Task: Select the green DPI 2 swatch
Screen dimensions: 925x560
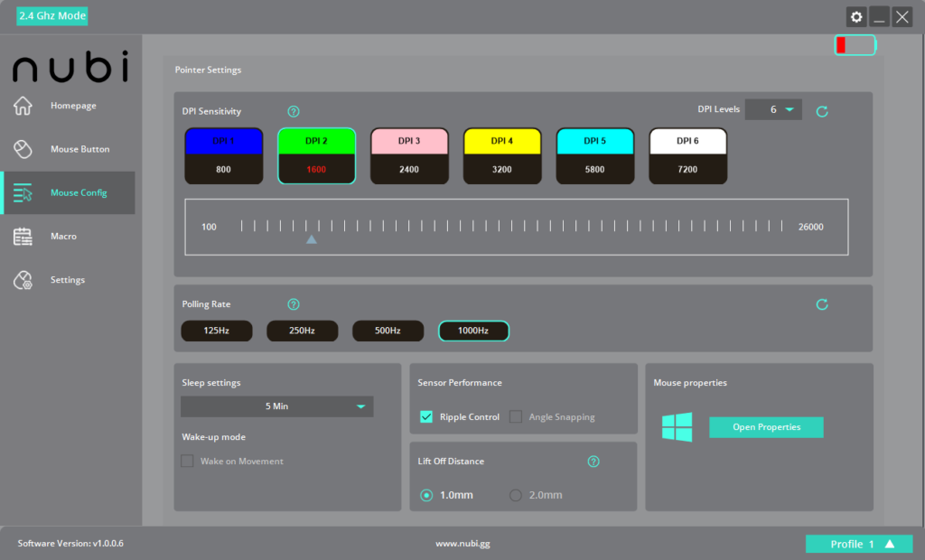Action: click(x=317, y=142)
